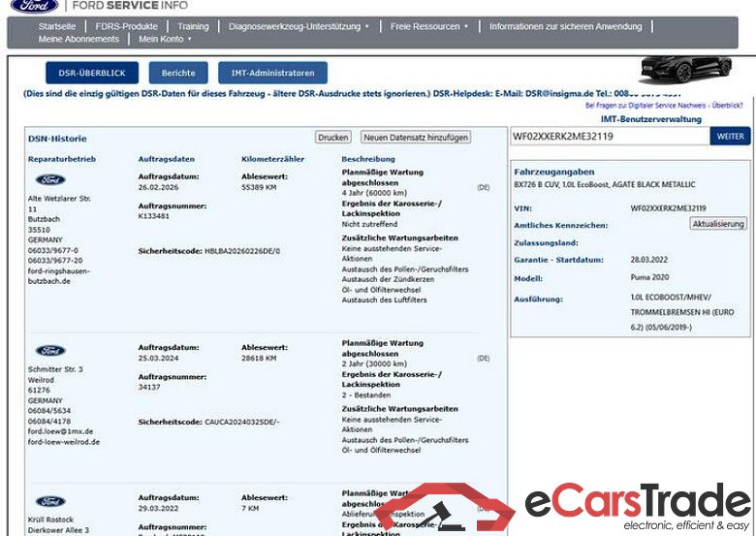756x536 pixels.
Task: Click DSN-Historie section heading
Action: point(57,139)
